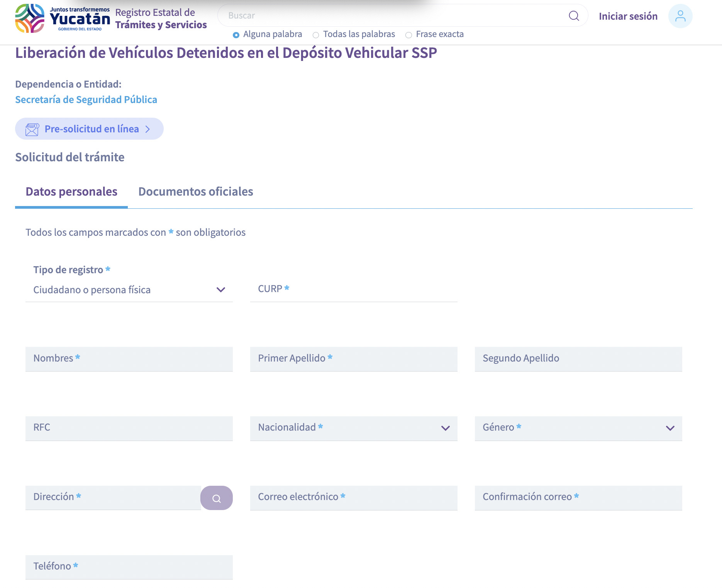Click the Correo electrónico field
The width and height of the screenshot is (722, 588).
click(353, 497)
